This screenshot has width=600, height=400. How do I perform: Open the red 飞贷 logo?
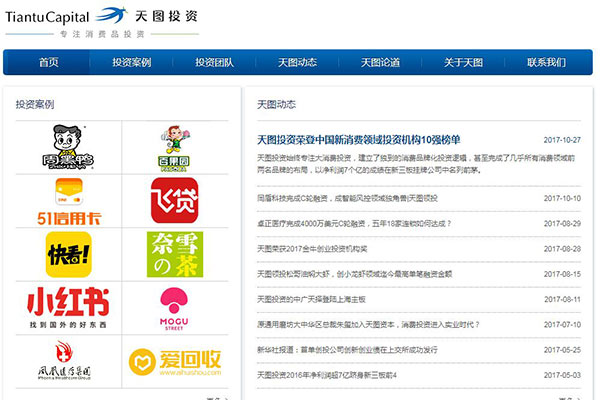174,200
